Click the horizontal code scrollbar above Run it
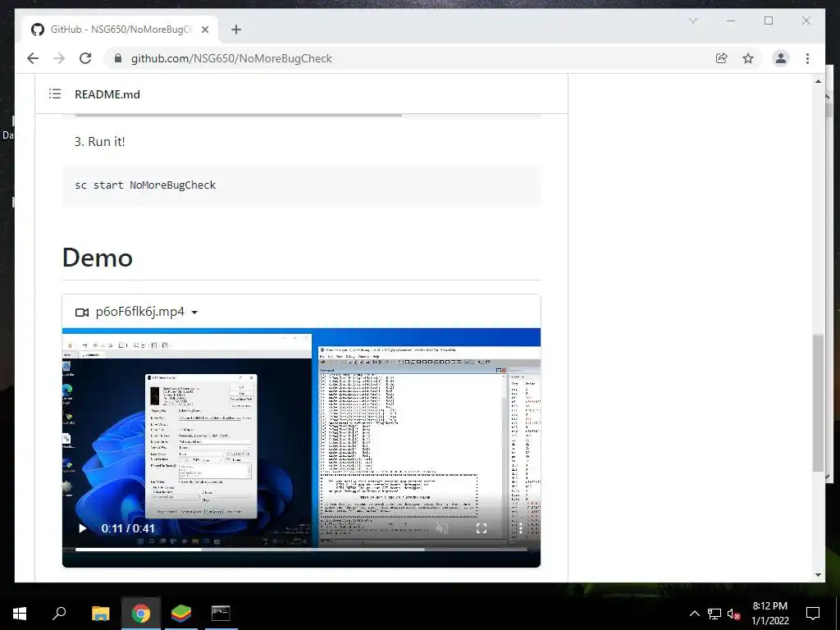Screen dimensions: 840x630 [238, 115]
